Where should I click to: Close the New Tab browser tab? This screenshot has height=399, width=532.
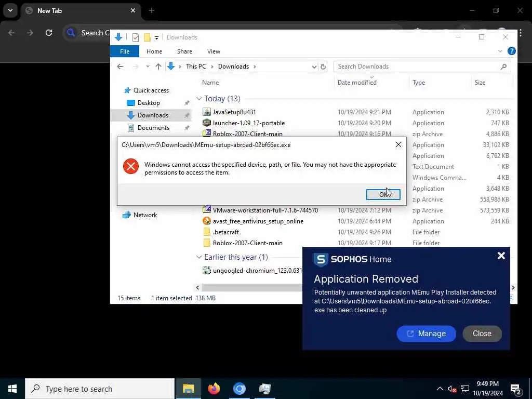tap(133, 10)
